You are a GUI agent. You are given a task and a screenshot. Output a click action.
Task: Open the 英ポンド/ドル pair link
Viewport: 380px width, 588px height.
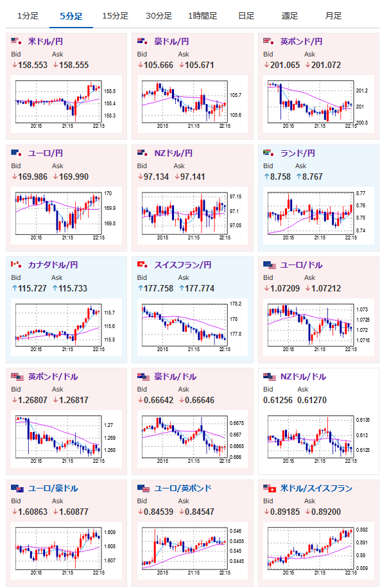(x=53, y=377)
